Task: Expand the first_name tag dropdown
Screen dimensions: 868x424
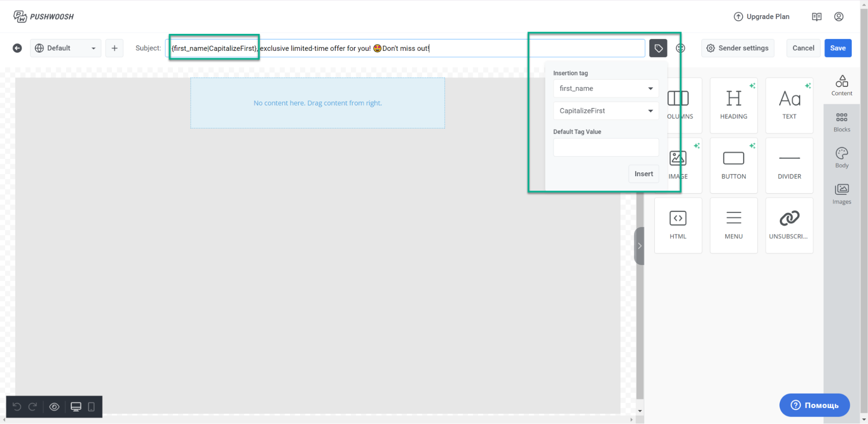Action: tap(606, 89)
